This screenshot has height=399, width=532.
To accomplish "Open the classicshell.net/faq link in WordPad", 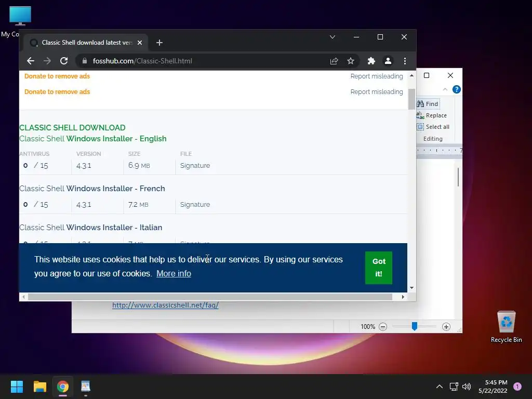I will point(165,305).
